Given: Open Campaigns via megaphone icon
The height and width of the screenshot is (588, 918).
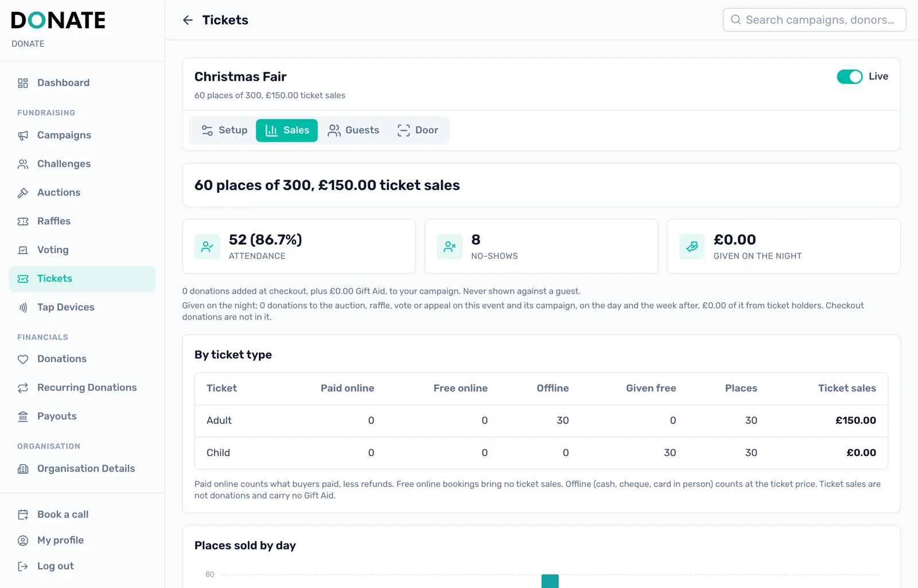Looking at the screenshot, I should (x=23, y=135).
